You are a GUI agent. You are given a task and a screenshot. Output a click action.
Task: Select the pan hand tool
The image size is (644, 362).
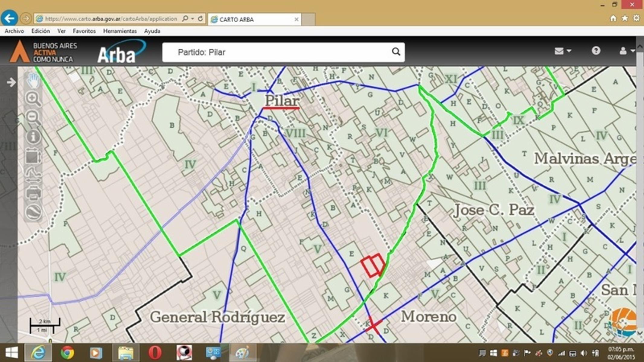tap(33, 80)
